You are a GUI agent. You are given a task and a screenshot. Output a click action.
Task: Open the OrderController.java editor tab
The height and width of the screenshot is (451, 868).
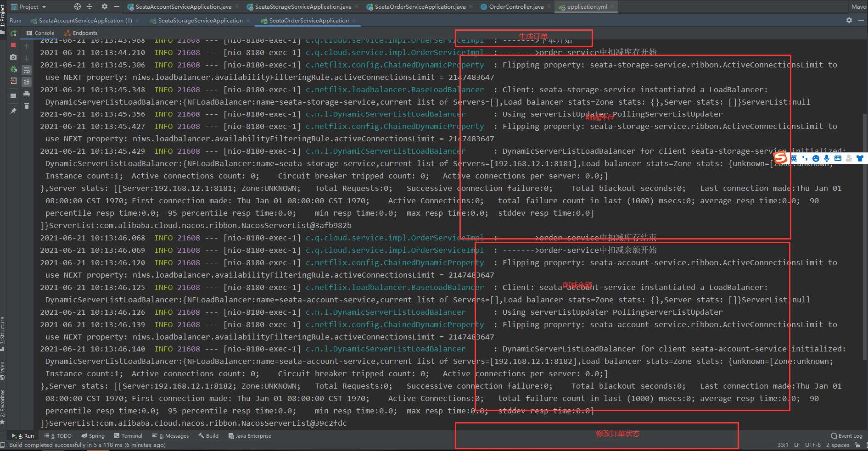pyautogui.click(x=516, y=7)
